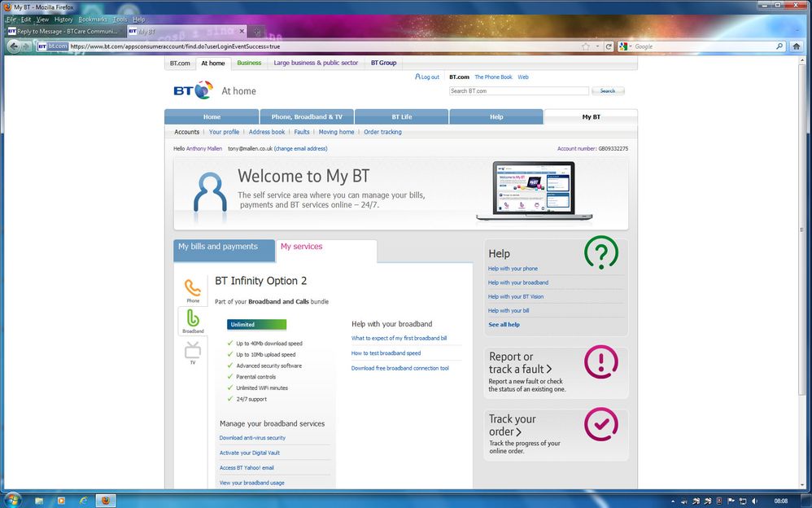
Task: Open Address book link
Action: point(267,132)
